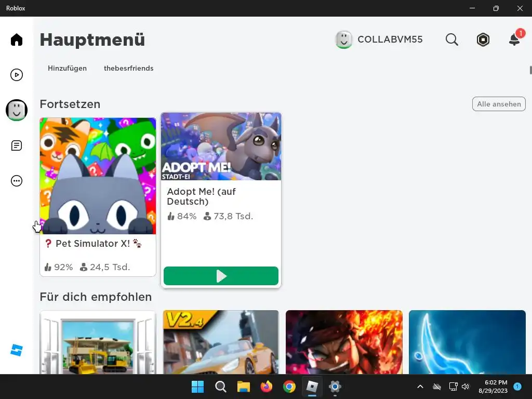The width and height of the screenshot is (532, 399).
Task: Click the Pet Simulator X! title
Action: pos(92,244)
